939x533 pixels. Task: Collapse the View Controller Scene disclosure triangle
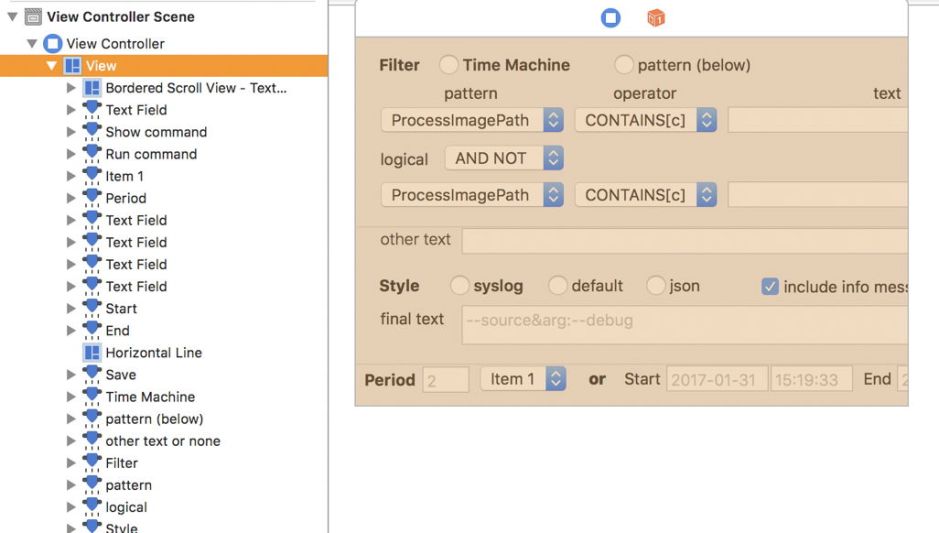[x=12, y=17]
